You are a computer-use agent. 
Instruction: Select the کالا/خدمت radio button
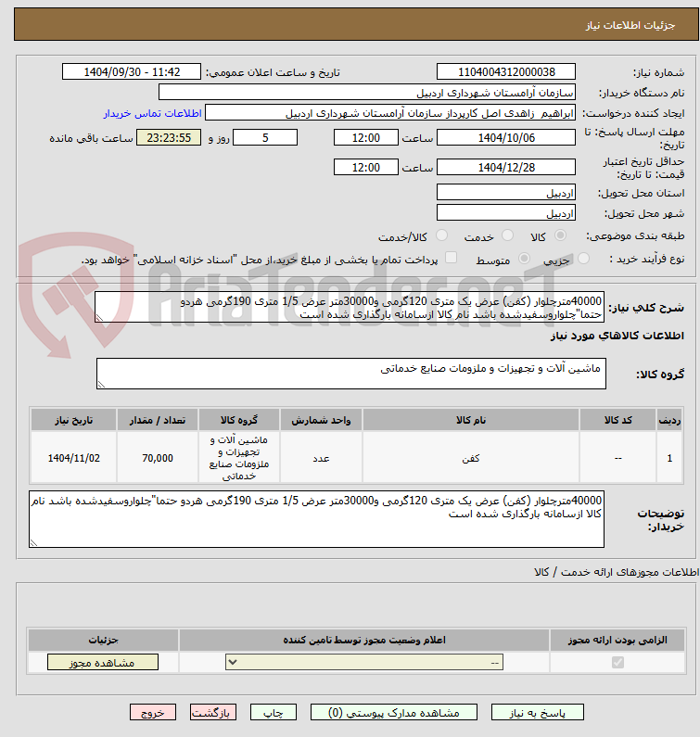point(441,235)
